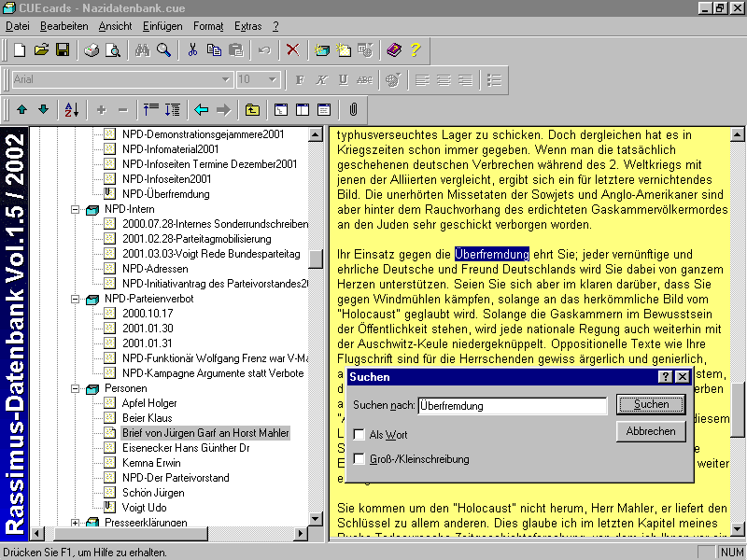Select the Schön Jürgen entry

point(153,493)
